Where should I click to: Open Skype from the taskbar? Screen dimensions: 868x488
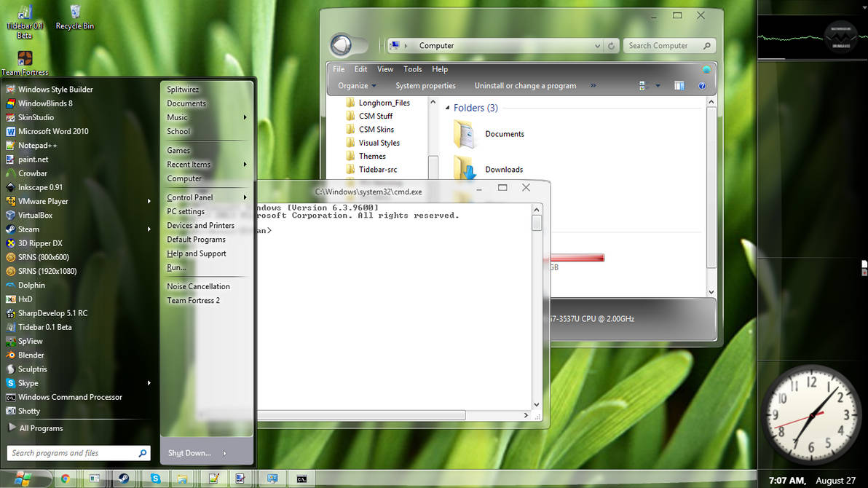(155, 479)
